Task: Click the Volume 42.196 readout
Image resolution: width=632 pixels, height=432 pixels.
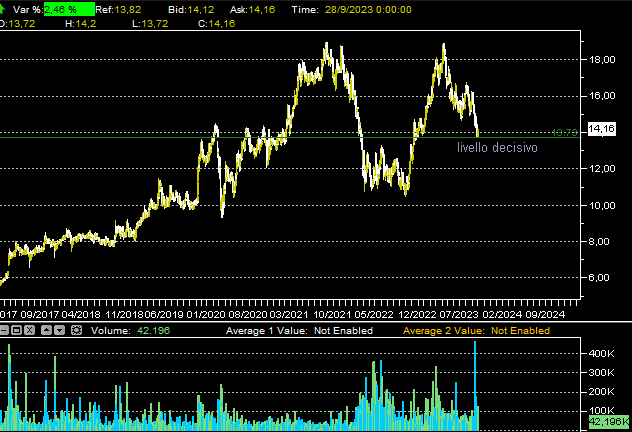Action: (x=130, y=330)
